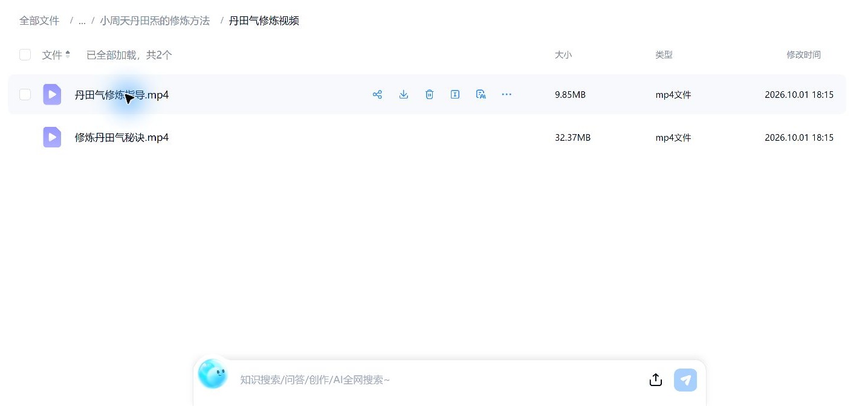The height and width of the screenshot is (406, 868).
Task: Click the 大小 column header
Action: coord(563,55)
